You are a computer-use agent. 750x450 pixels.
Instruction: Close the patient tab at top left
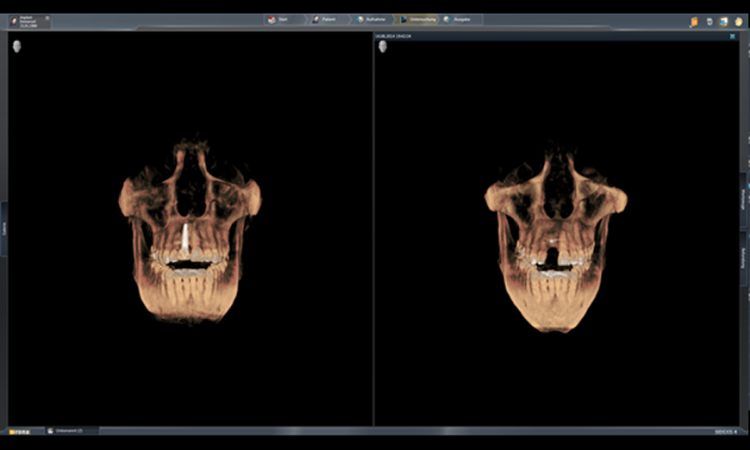[47, 18]
